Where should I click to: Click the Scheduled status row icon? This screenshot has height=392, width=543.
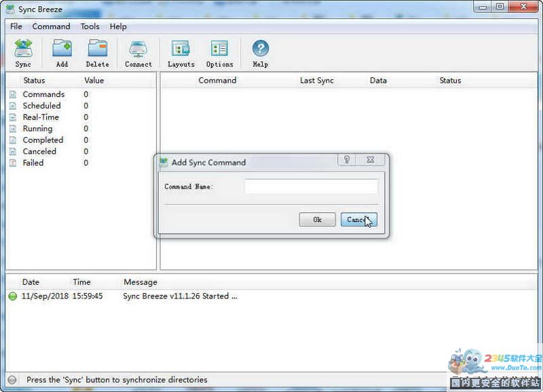click(x=13, y=106)
